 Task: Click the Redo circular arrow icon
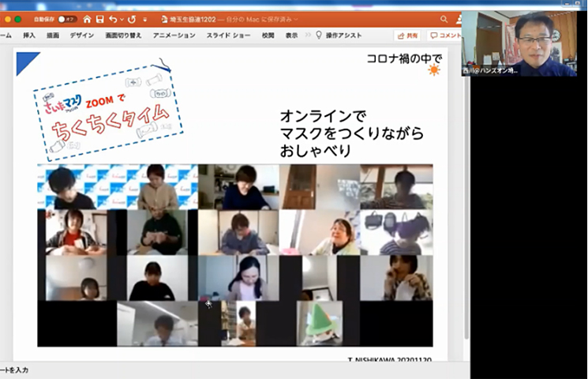pos(131,19)
